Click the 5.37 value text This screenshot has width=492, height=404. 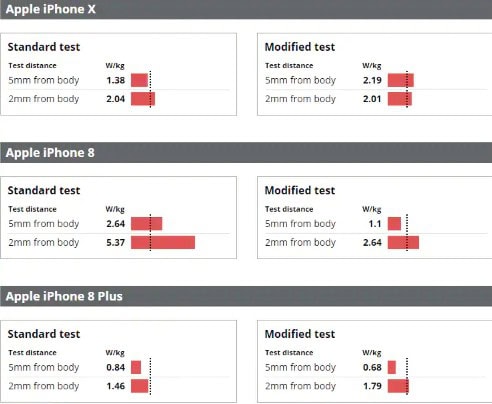[x=116, y=242]
